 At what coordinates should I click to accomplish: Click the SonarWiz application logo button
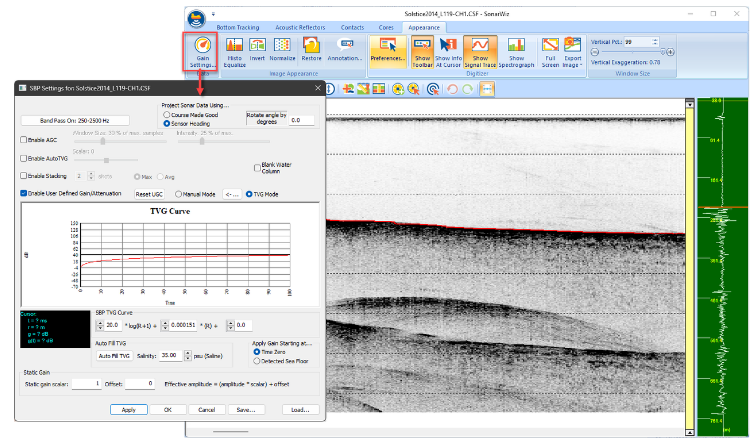197,19
